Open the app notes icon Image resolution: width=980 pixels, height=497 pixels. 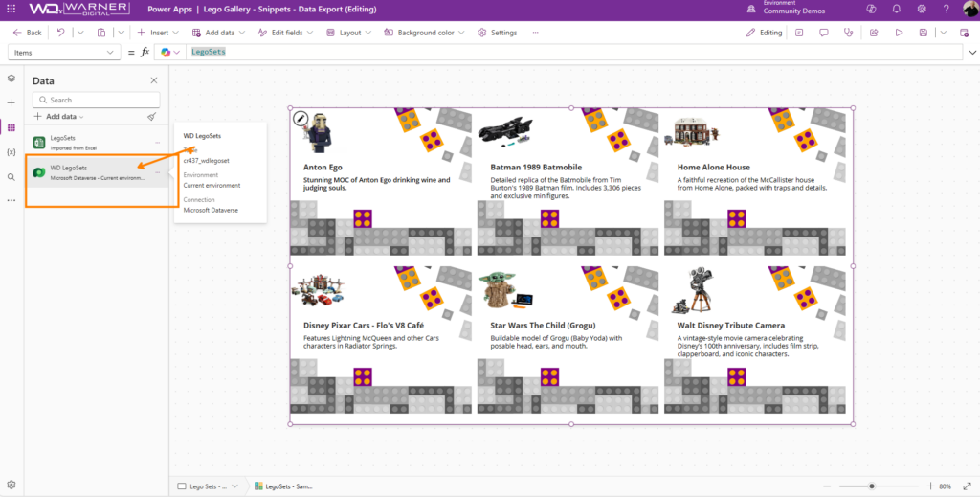click(799, 33)
